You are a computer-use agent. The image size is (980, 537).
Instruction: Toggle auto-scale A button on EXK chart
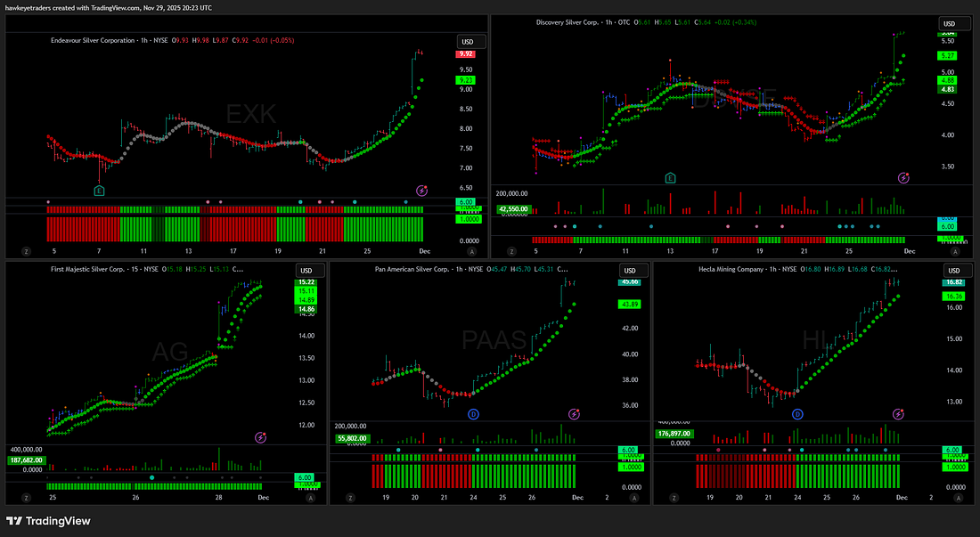(x=472, y=252)
